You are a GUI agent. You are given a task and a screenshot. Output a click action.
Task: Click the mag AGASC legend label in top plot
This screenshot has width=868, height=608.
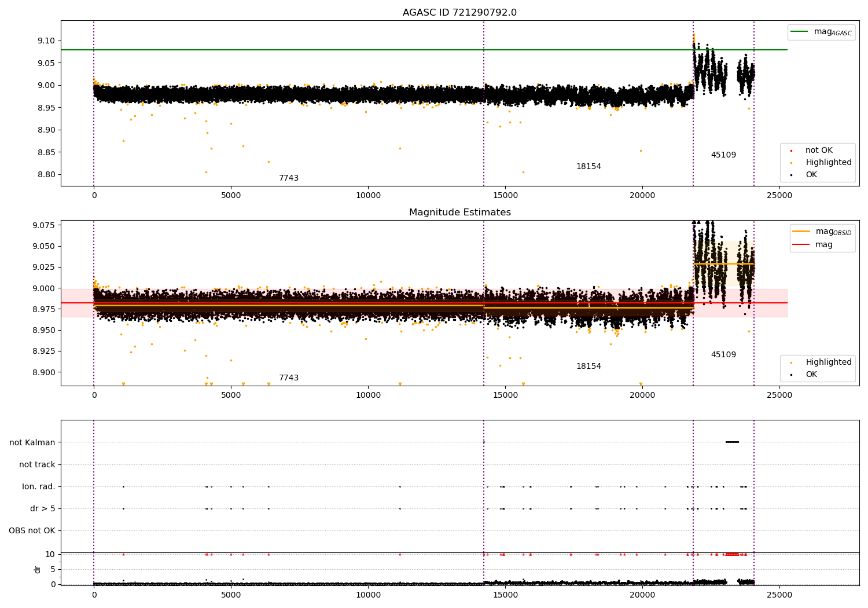coord(833,32)
